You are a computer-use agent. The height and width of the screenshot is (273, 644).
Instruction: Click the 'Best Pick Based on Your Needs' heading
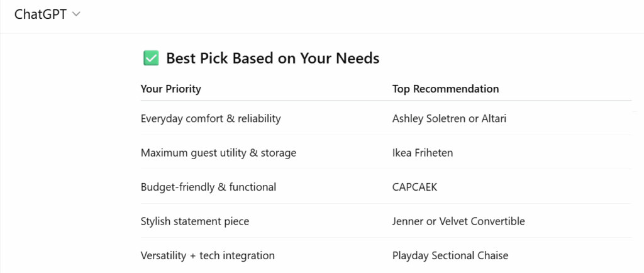coord(272,58)
